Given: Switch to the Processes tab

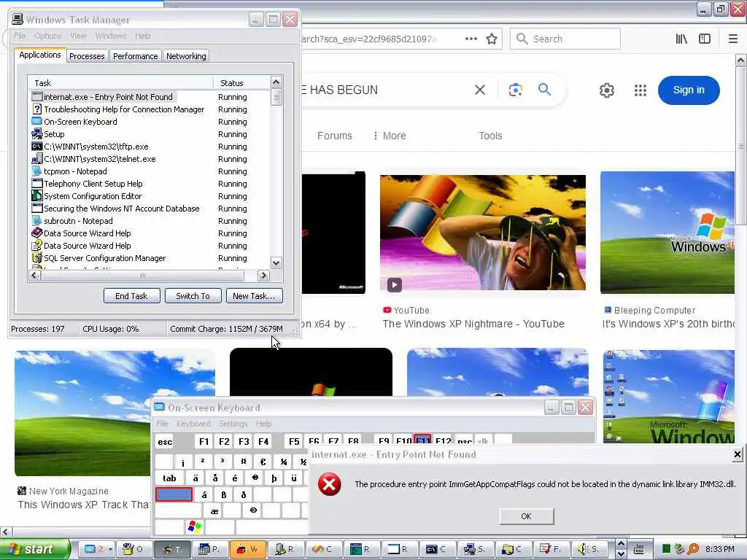Looking at the screenshot, I should tap(87, 56).
